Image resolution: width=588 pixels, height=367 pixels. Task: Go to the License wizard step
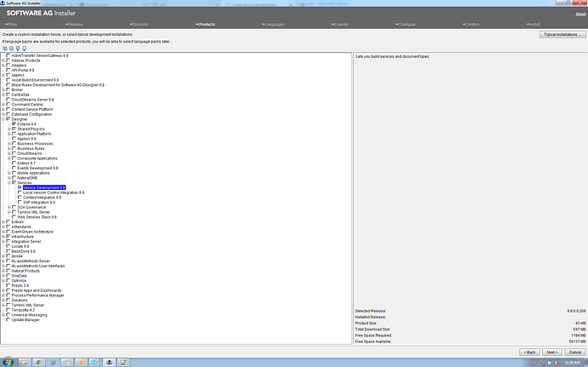tap(340, 25)
